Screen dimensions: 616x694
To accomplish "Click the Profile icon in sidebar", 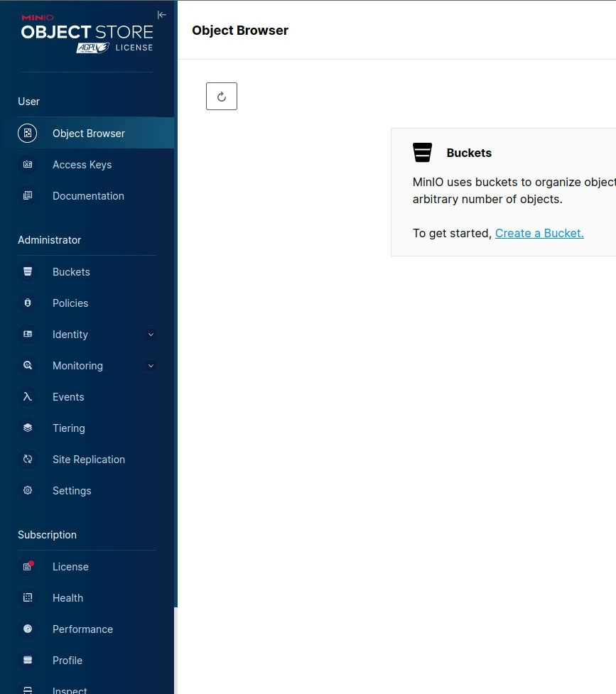I will 28,661.
